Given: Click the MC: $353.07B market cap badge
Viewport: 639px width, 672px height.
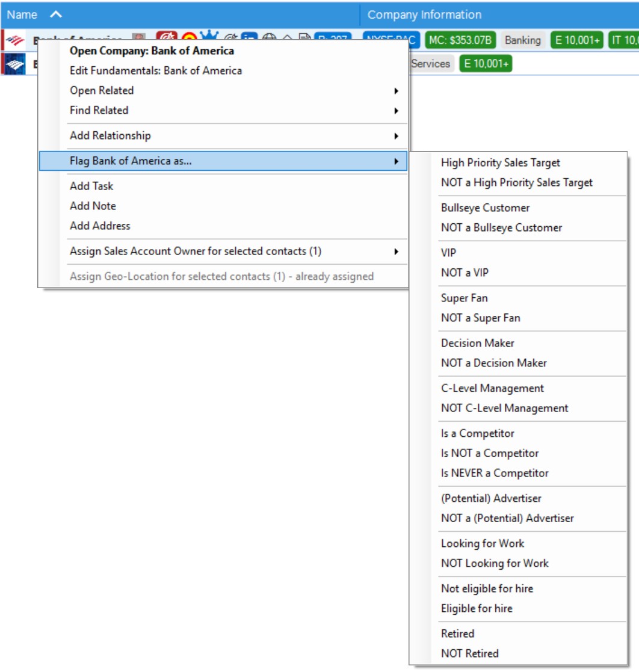Looking at the screenshot, I should (460, 40).
